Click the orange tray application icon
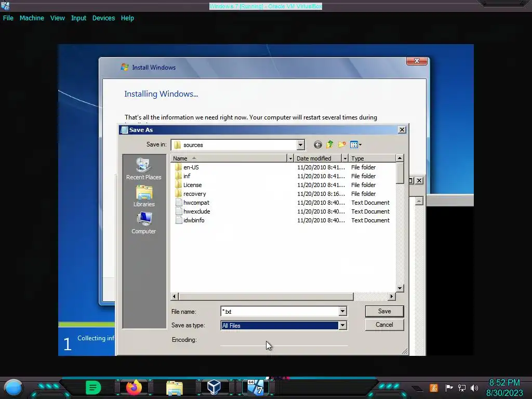 click(x=434, y=388)
